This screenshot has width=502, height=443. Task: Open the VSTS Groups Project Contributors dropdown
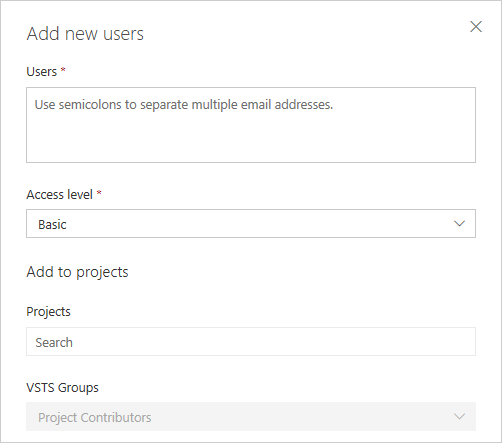tap(251, 417)
